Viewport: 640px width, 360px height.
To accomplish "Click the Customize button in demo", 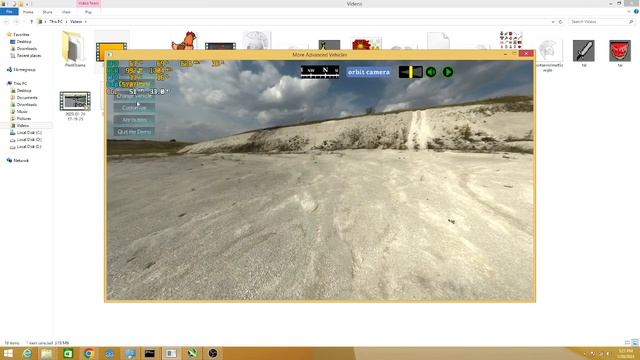I will pos(134,108).
